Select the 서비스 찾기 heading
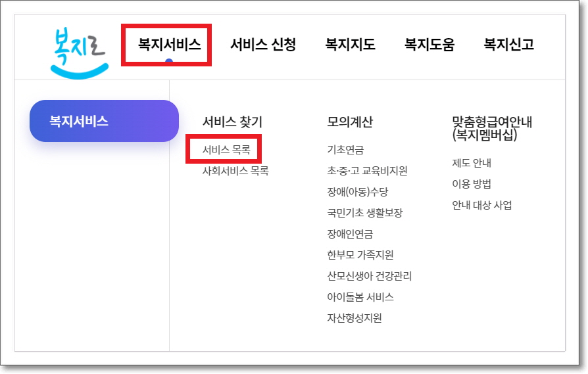Screen dimensions: 588x374 point(232,122)
